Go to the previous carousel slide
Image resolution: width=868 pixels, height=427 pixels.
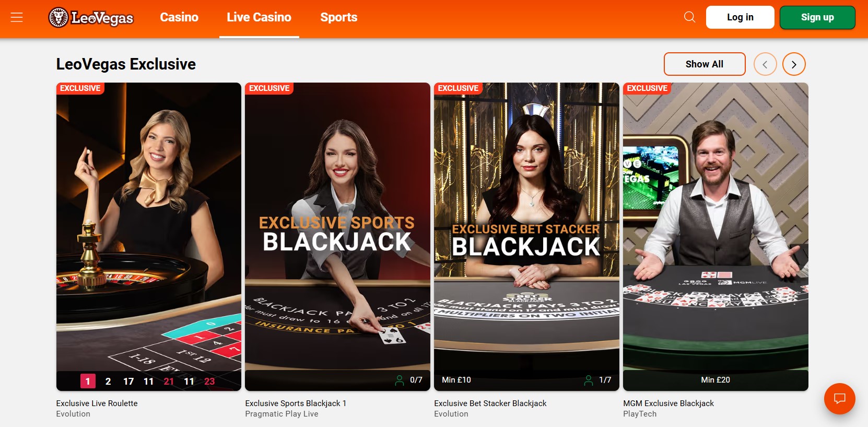coord(765,64)
